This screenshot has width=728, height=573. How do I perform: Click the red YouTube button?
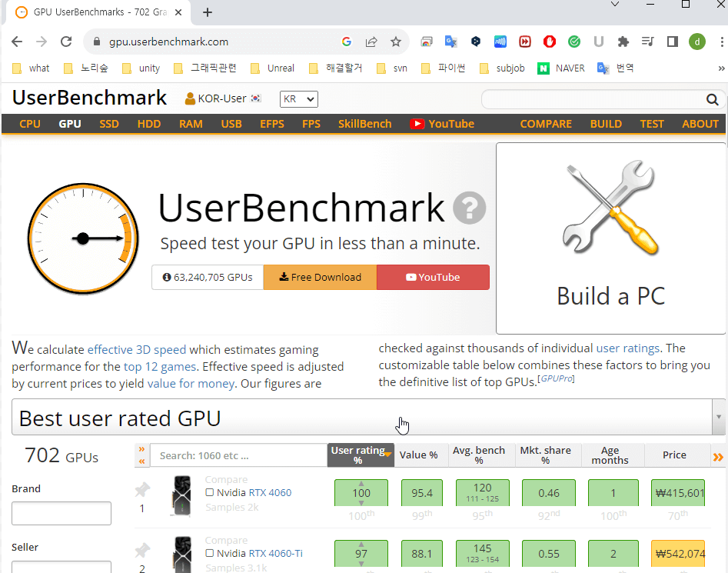(x=433, y=277)
